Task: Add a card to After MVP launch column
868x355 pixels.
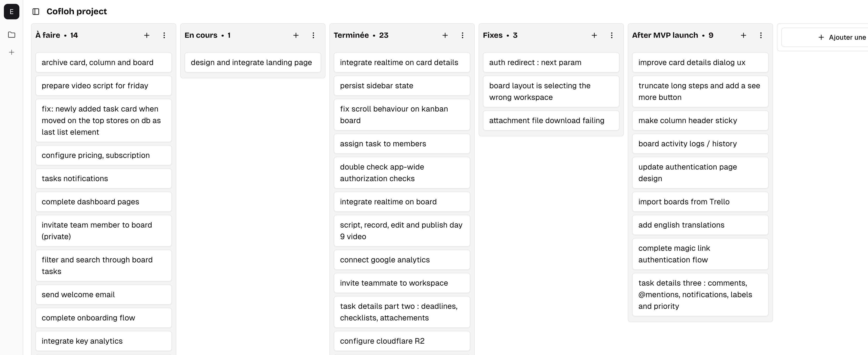Action: tap(743, 35)
